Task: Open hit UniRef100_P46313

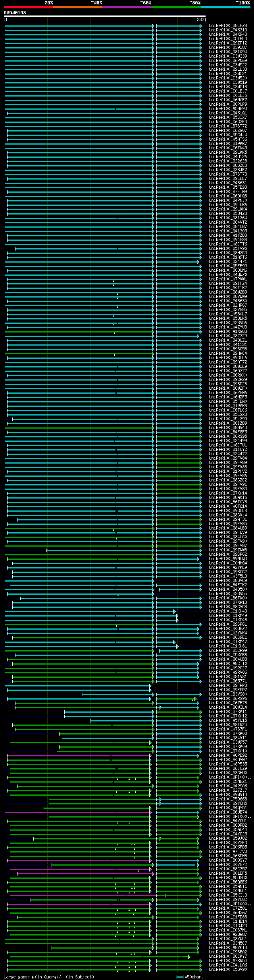Action: click(x=228, y=30)
